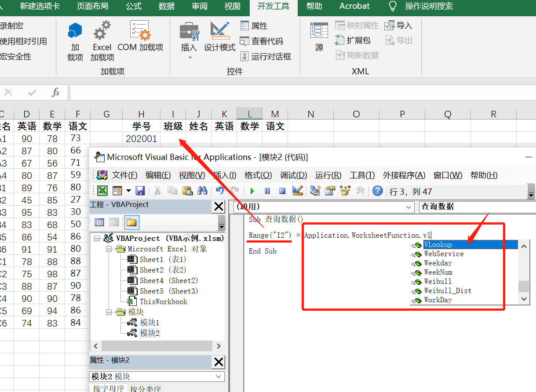
Task: Open the XML 源 pane
Action: click(319, 37)
